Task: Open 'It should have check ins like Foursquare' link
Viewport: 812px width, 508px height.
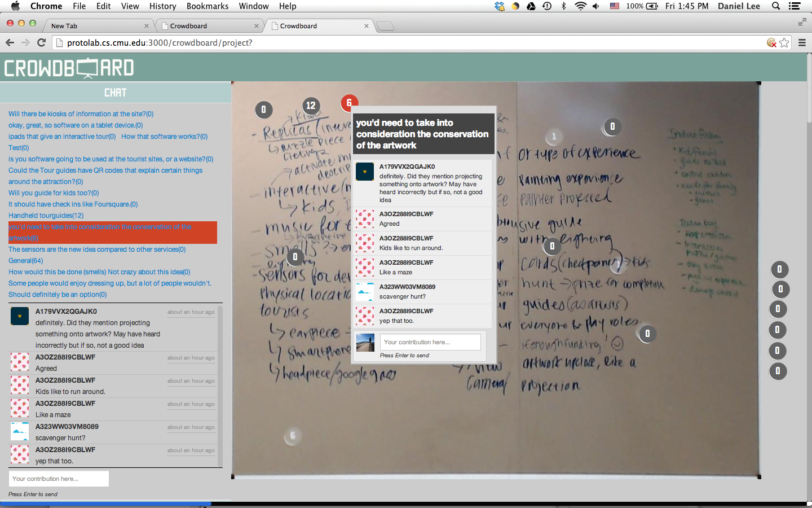Action: pyautogui.click(x=73, y=204)
